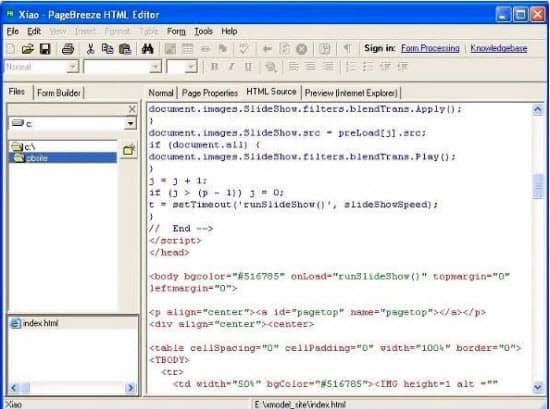Switch to the Files tab

pos(16,92)
